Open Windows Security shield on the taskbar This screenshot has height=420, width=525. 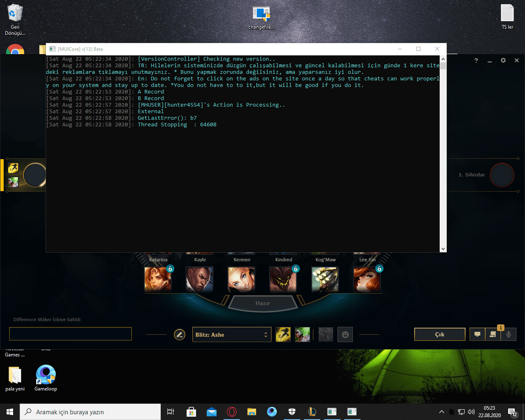click(x=292, y=412)
